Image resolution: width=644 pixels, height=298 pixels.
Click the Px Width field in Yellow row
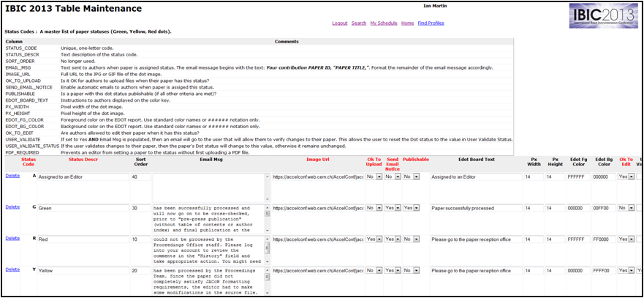pyautogui.click(x=534, y=271)
